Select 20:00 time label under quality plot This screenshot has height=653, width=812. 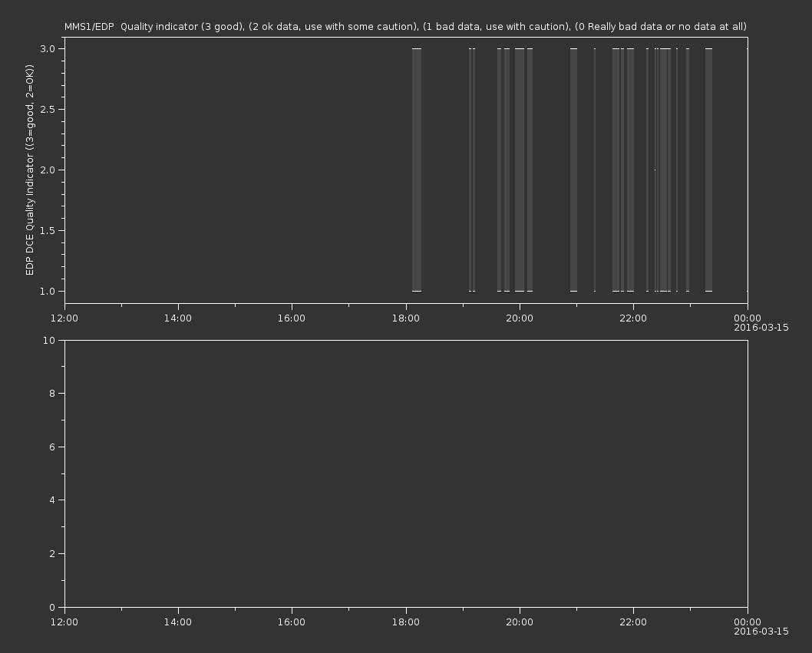[x=520, y=318]
